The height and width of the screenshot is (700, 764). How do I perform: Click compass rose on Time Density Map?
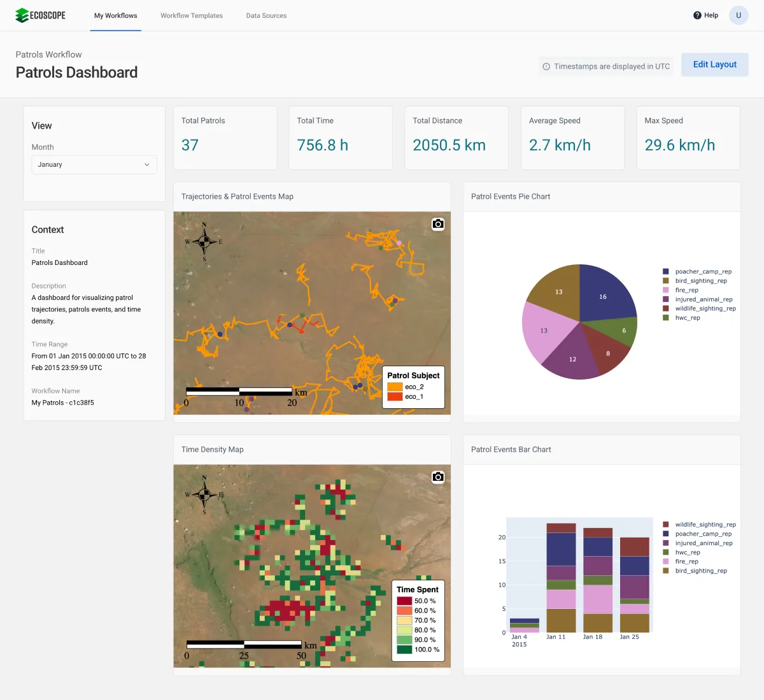tap(204, 495)
